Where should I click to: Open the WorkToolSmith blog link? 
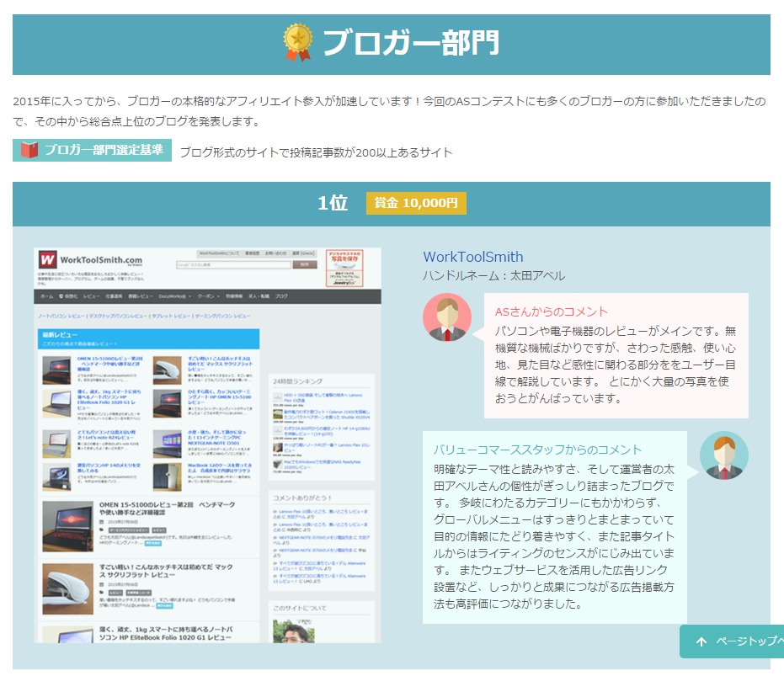(473, 257)
